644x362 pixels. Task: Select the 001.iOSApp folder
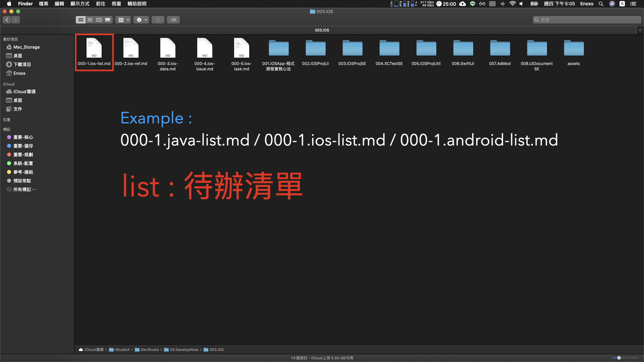278,55
